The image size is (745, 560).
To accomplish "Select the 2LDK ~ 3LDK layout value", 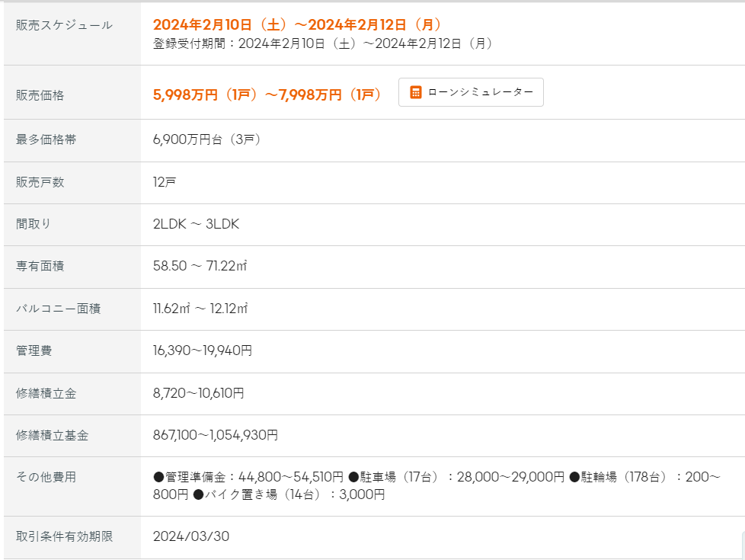I will coord(197,224).
